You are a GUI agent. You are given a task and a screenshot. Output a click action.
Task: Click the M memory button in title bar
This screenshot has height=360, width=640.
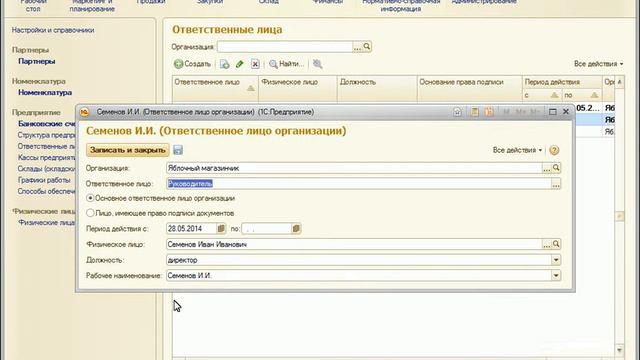tap(506, 112)
